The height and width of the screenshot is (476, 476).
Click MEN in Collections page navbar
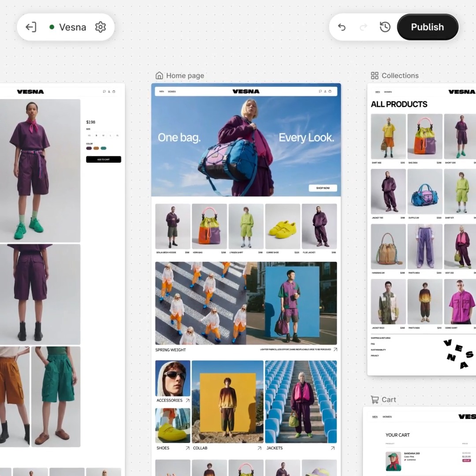(378, 92)
